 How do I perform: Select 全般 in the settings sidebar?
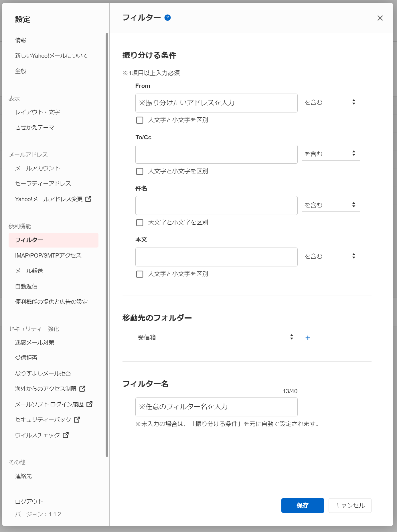click(x=21, y=71)
